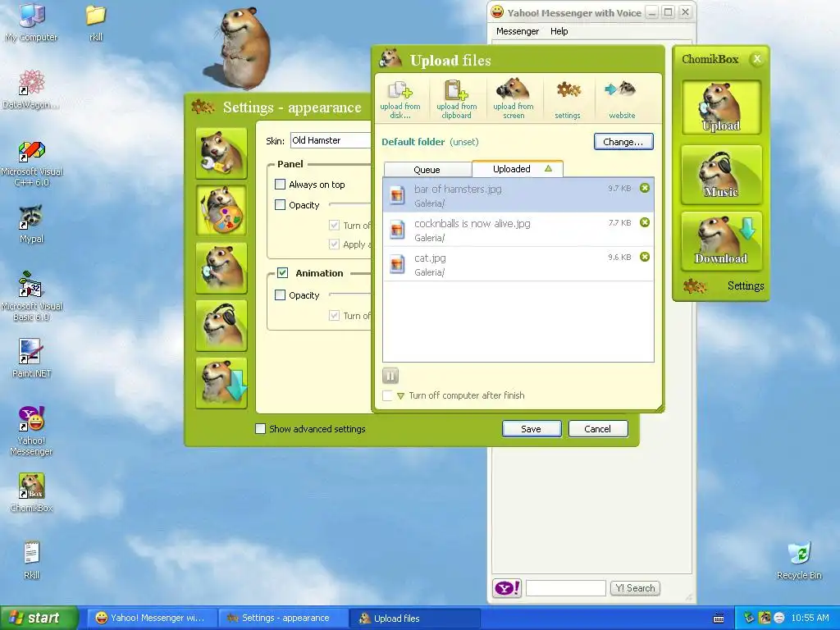Switch to the Uploaded tab
This screenshot has height=630, width=840.
pyautogui.click(x=517, y=169)
